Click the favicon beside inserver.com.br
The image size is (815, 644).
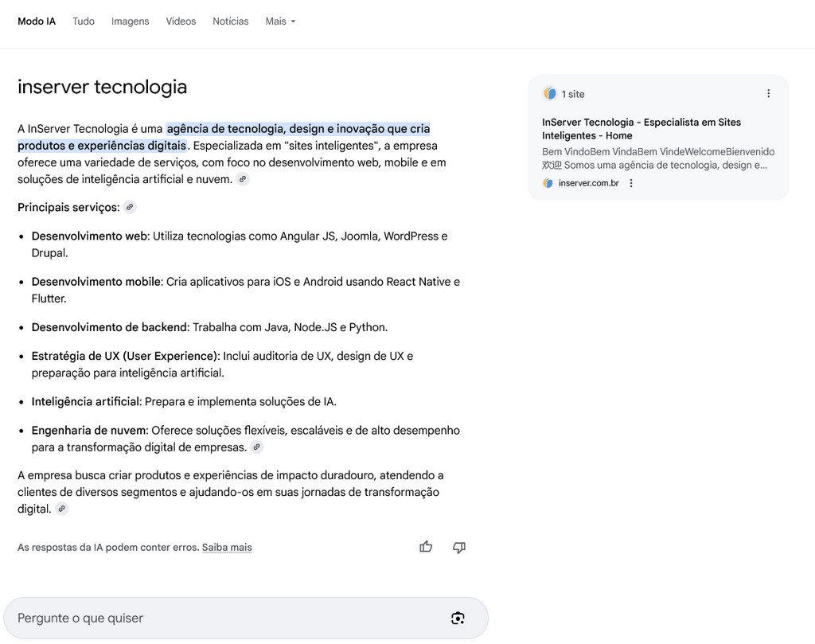point(550,182)
